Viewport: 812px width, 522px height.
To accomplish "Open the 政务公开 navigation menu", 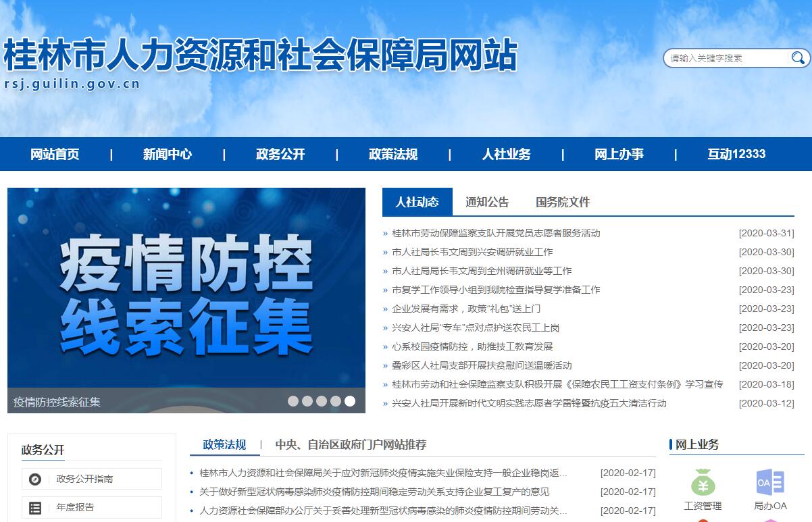I will (280, 154).
